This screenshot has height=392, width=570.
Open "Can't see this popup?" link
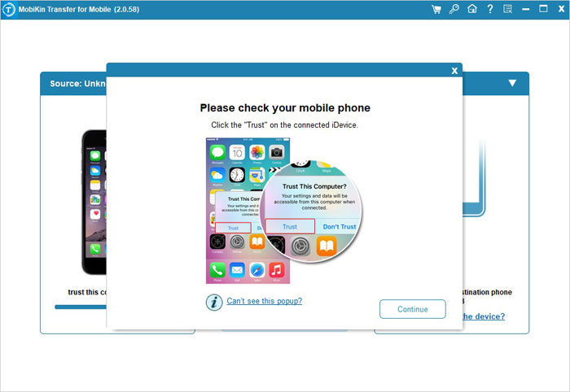(x=265, y=301)
